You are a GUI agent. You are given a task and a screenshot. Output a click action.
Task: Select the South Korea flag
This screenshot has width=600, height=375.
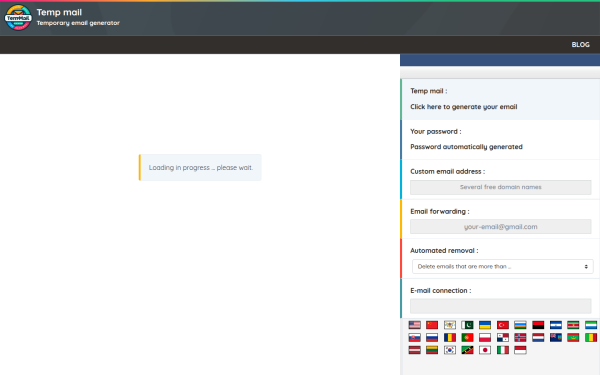(x=450, y=350)
